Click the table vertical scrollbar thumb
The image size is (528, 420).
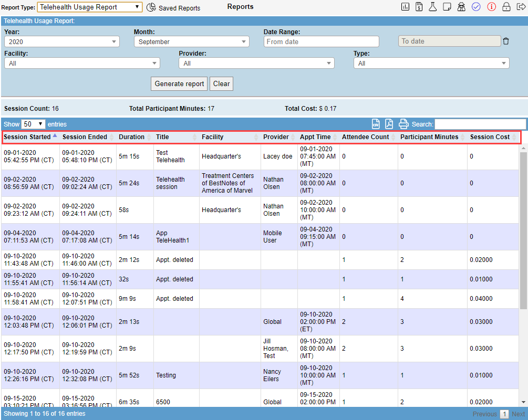coord(523,229)
